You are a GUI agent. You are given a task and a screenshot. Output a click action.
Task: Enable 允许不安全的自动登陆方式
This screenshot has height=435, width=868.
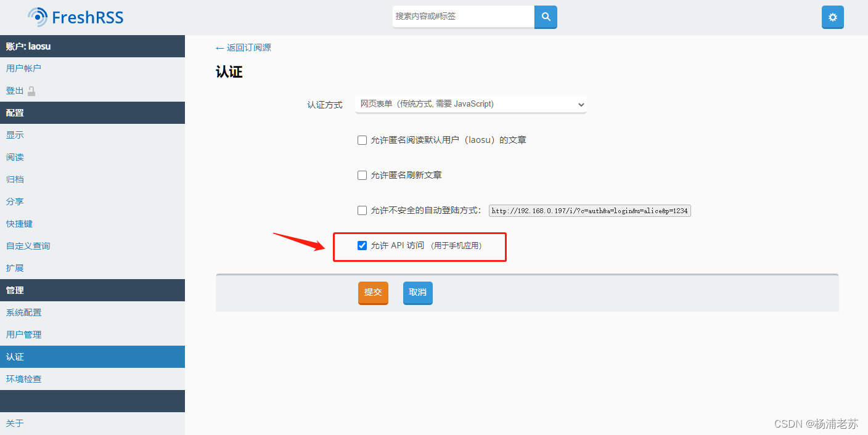pos(362,210)
